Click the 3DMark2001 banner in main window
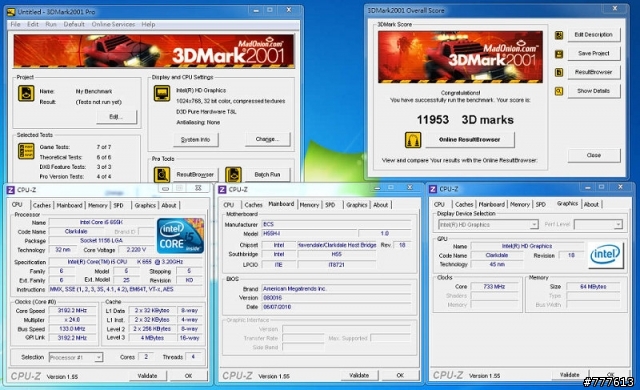640x390 pixels. (153, 51)
